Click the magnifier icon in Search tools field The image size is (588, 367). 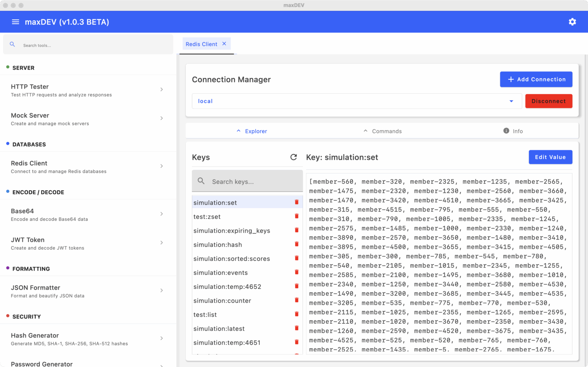point(12,44)
